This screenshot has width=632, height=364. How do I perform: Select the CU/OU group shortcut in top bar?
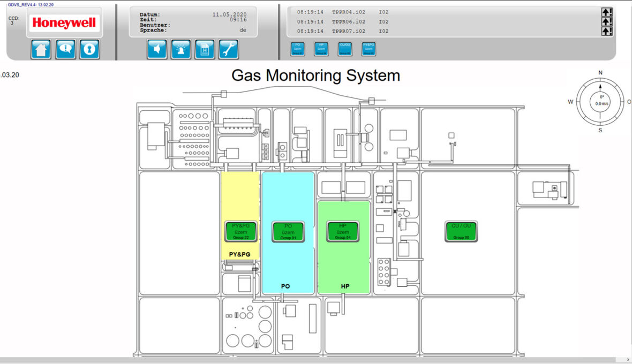(345, 49)
